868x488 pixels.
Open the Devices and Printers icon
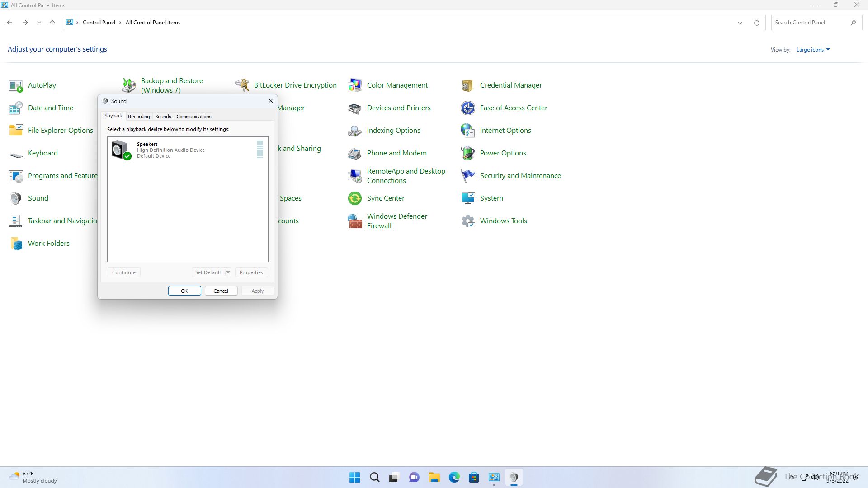pos(355,108)
